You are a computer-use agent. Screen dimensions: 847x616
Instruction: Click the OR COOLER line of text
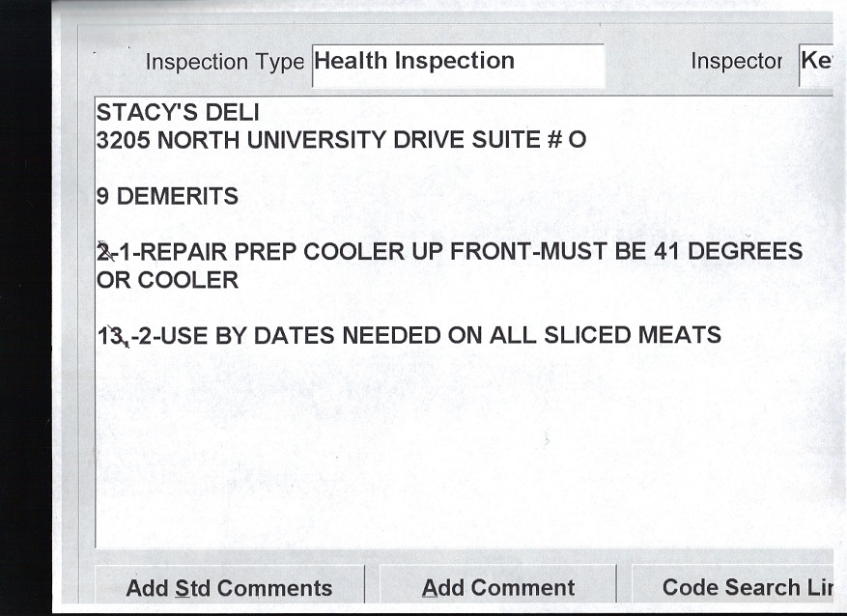pos(167,281)
